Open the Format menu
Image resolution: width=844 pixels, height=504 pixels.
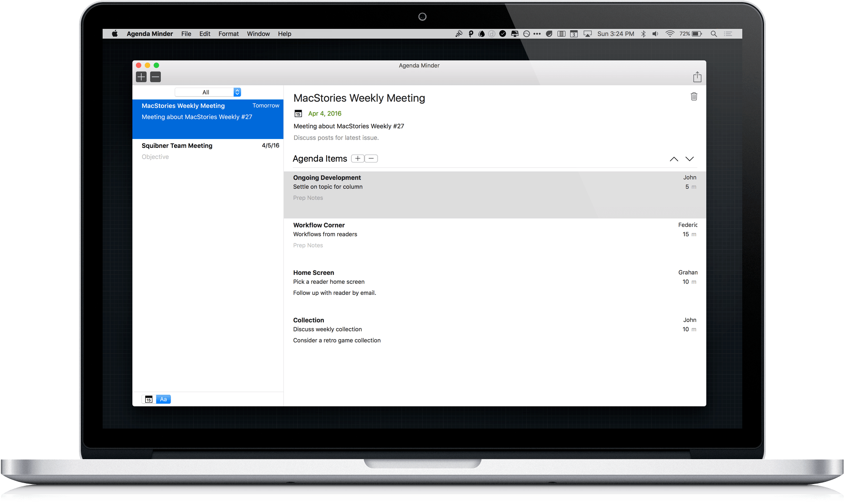(x=228, y=34)
